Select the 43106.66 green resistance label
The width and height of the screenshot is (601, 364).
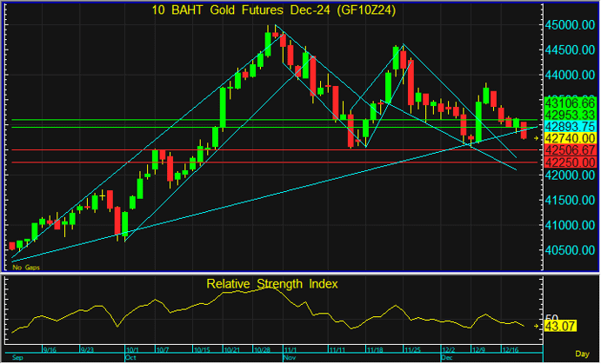pyautogui.click(x=568, y=103)
